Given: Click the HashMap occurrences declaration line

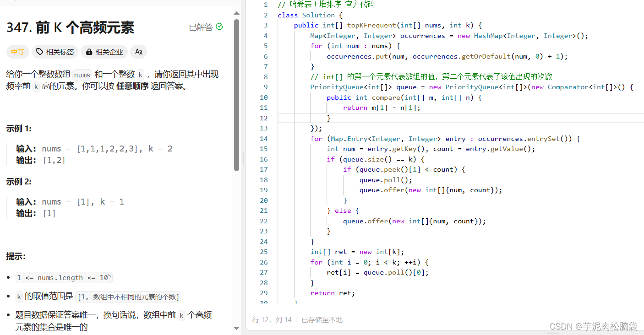Looking at the screenshot, I should (449, 36).
